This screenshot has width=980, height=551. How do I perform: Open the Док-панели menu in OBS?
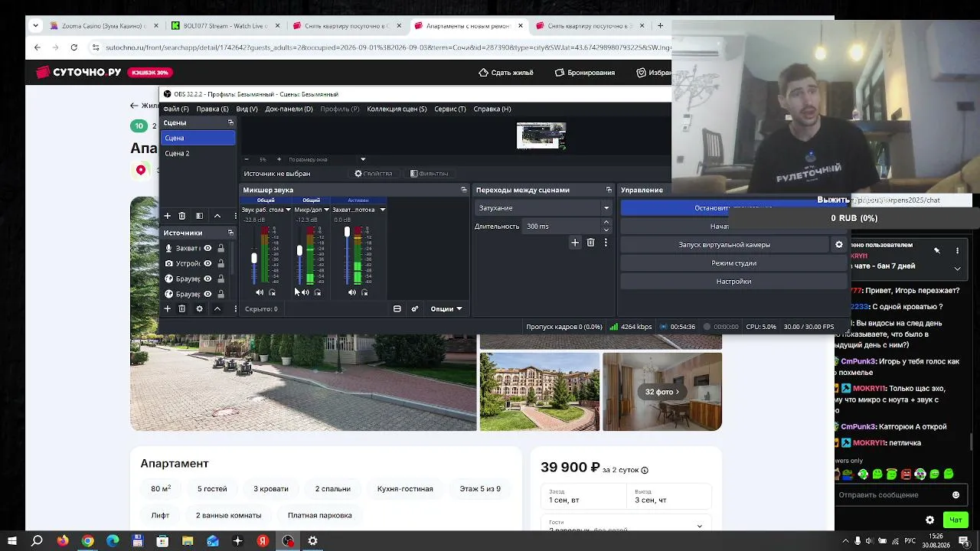pyautogui.click(x=289, y=109)
